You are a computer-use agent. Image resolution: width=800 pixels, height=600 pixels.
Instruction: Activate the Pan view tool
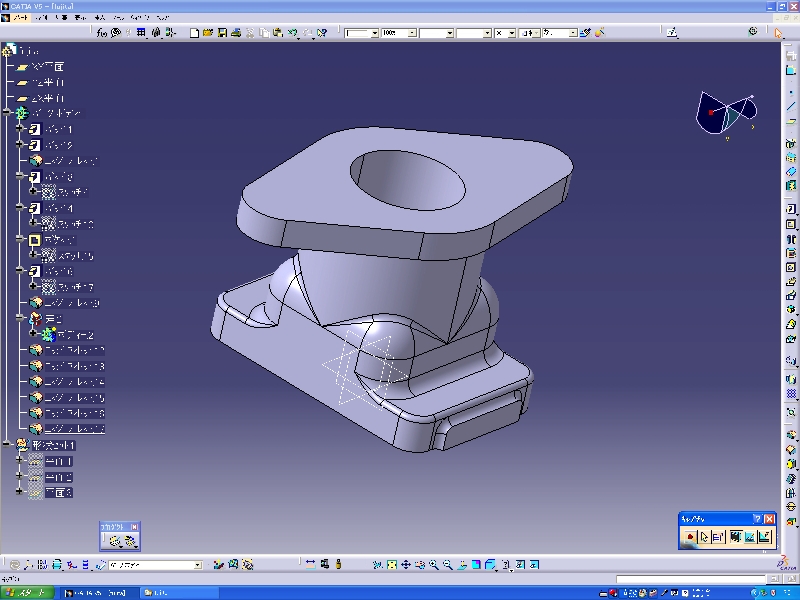(406, 564)
